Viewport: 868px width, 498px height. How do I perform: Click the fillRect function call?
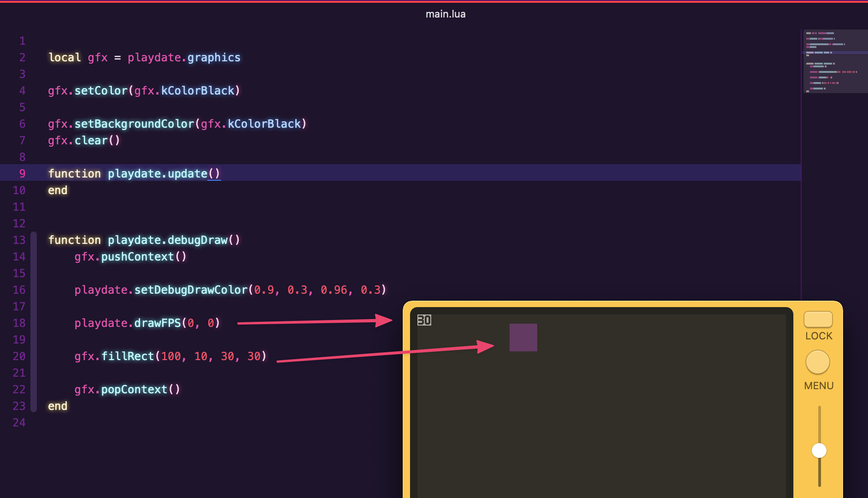coord(127,356)
